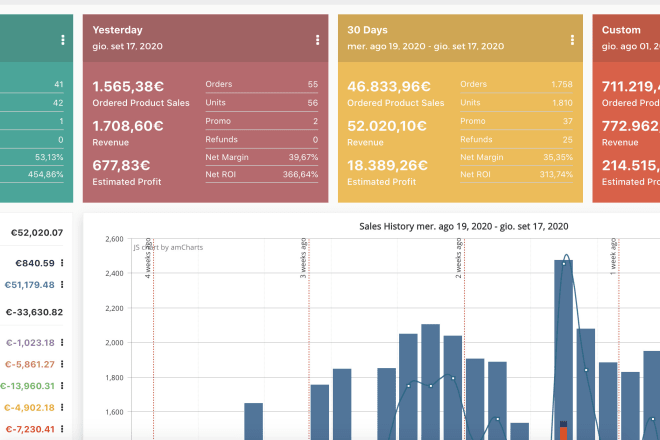Select the 52.020,10€ Revenue value

[387, 126]
